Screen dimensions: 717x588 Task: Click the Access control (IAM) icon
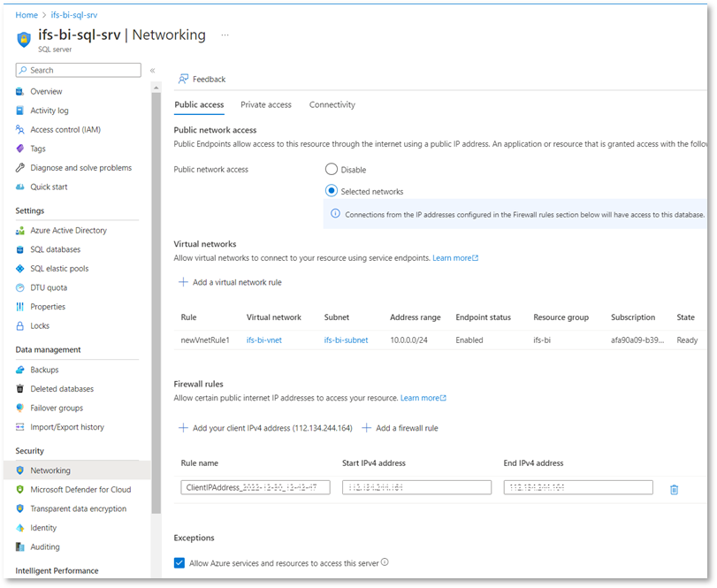[19, 130]
